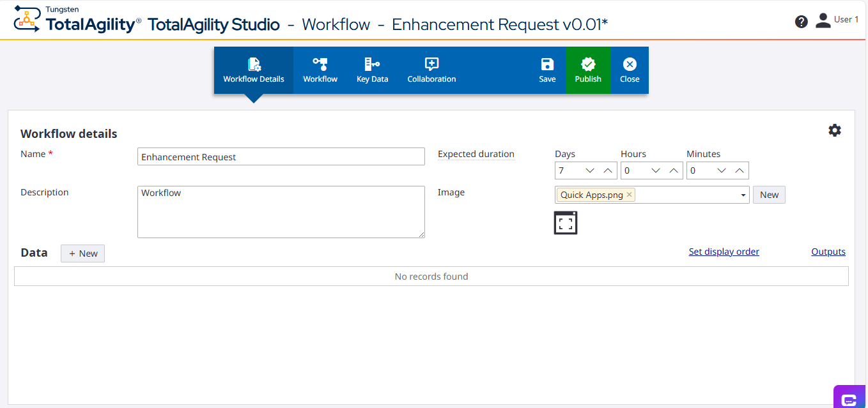Add a new Data record
The image size is (868, 408).
[x=83, y=253]
